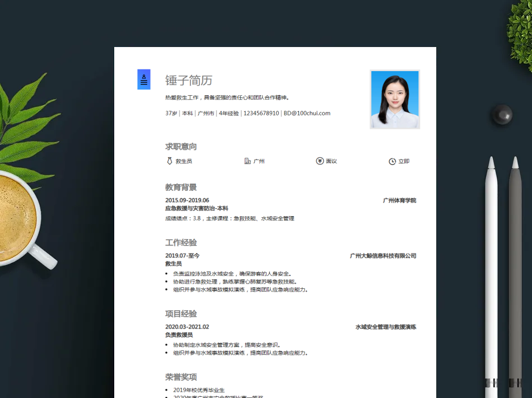The height and width of the screenshot is (398, 532).
Task: Click the age text 37岁
Action: coord(171,113)
